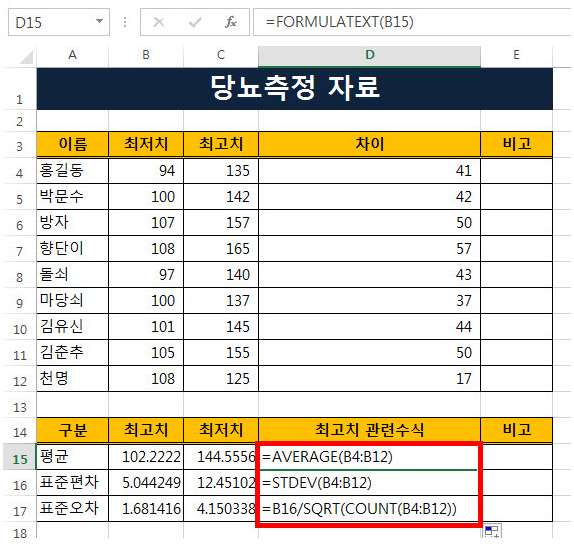Click the label cell 평균
Screen dimensions: 574x553
72,457
